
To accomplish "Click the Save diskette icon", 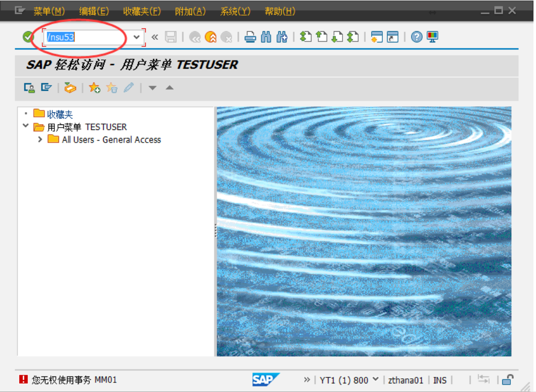I will coord(171,37).
